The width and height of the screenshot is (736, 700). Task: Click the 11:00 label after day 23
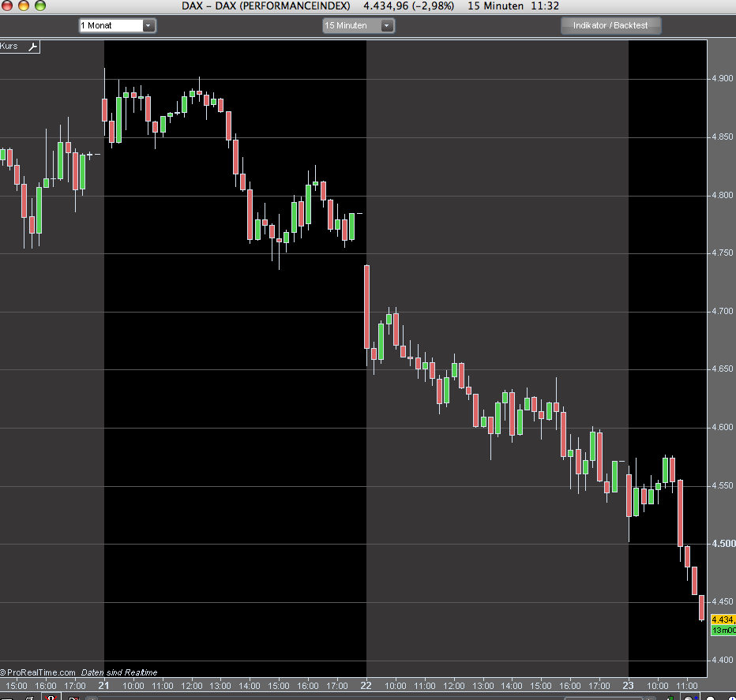click(687, 686)
